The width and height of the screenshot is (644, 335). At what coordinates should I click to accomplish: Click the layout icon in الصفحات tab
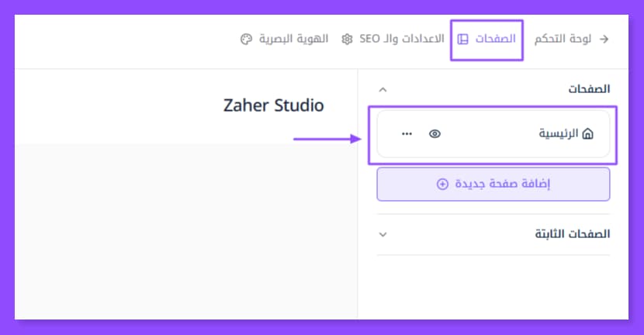(463, 39)
